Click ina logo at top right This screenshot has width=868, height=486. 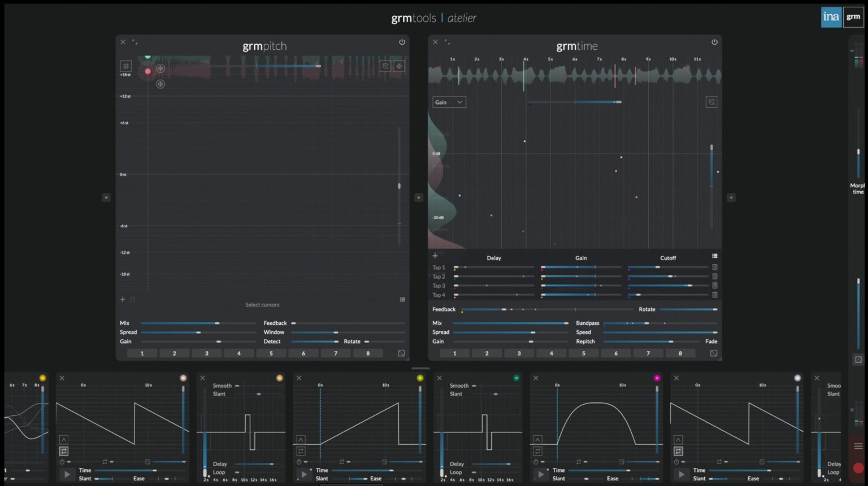(x=831, y=17)
